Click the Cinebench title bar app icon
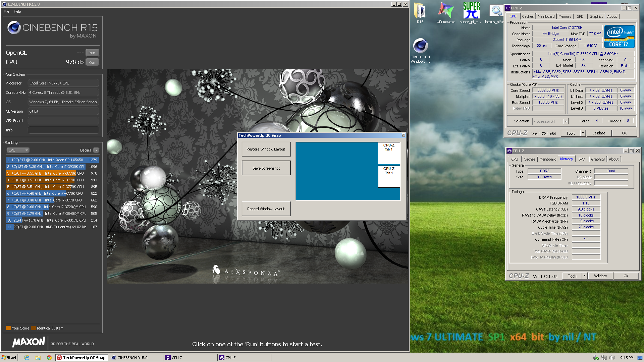Screen dimensions: 644x362 (x=4, y=4)
